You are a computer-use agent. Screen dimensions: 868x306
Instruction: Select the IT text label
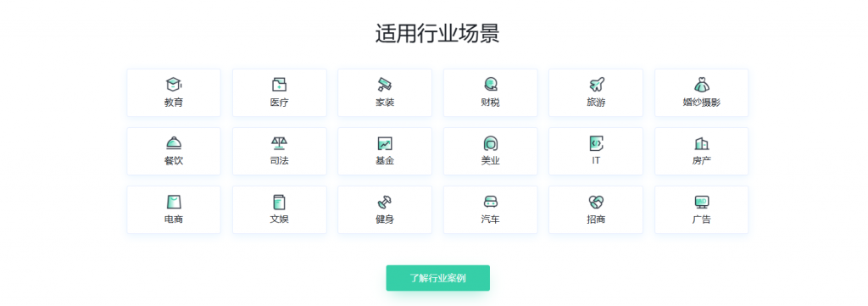click(x=596, y=160)
